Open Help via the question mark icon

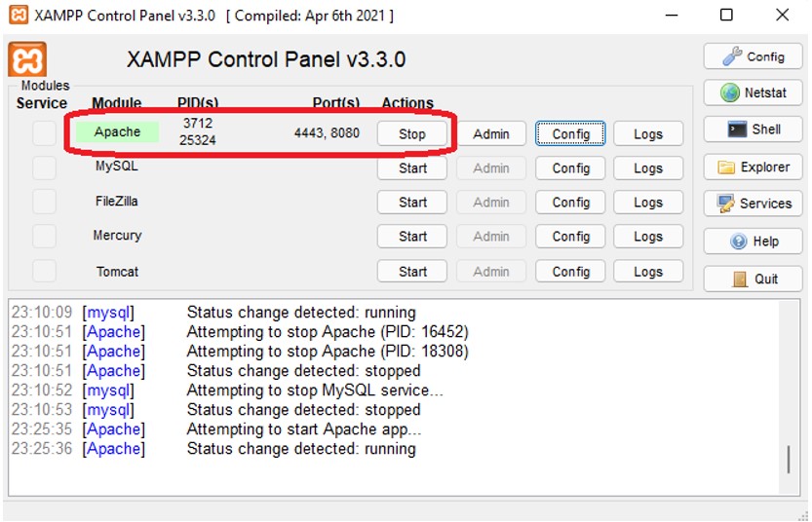[x=753, y=242]
